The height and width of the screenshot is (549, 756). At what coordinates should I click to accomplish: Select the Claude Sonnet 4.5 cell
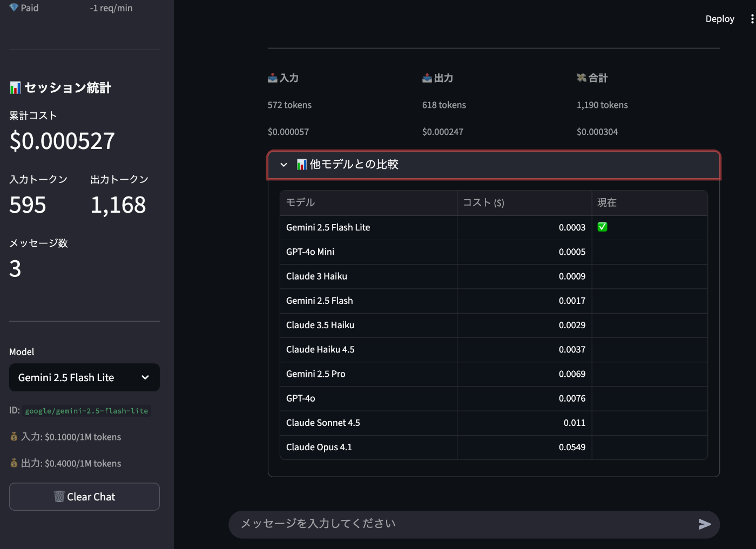click(x=369, y=423)
